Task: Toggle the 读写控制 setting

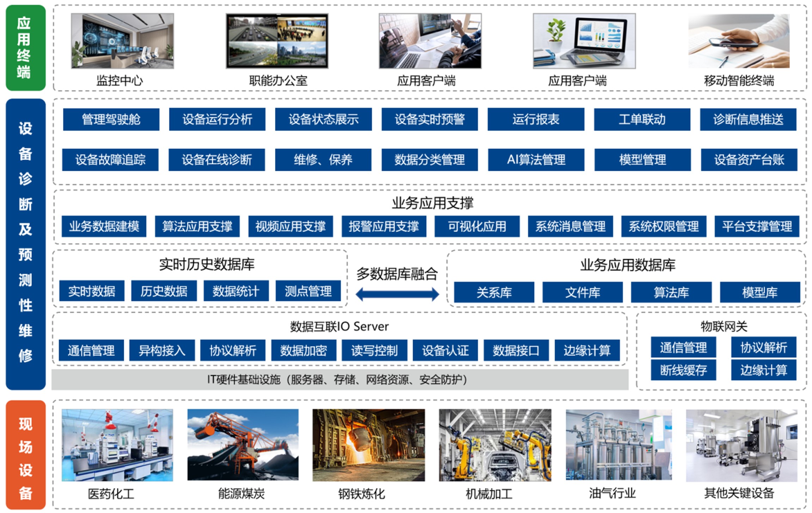Action: 375,351
